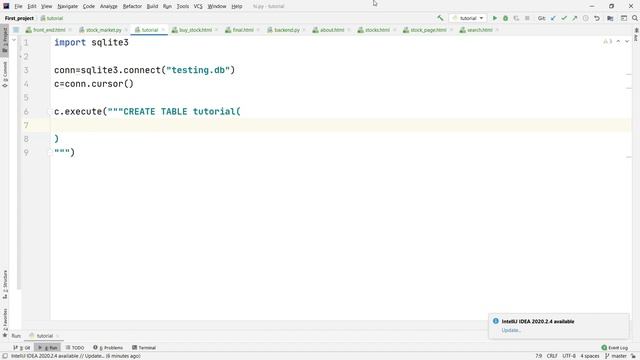Screen dimensions: 640x360
Task: Click the inspection warnings indicator
Action: point(607,41)
